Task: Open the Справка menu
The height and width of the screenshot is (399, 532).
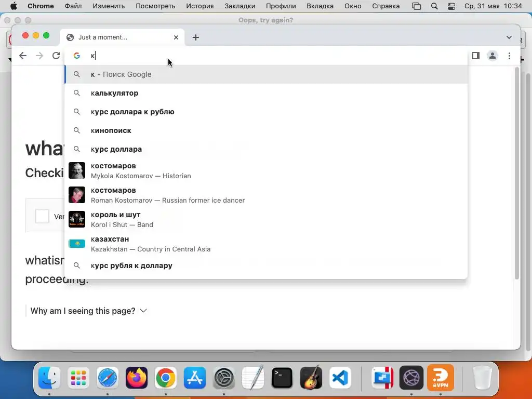Action: point(386,6)
